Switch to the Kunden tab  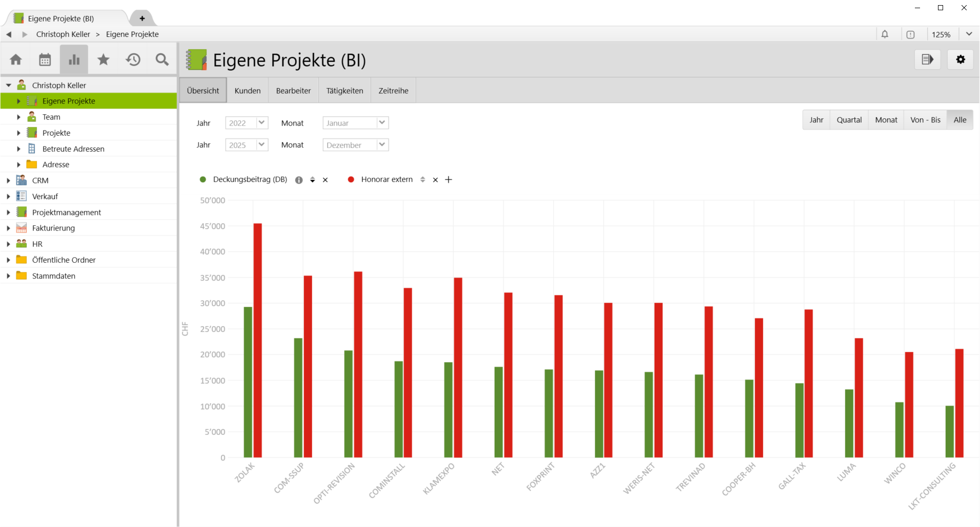click(x=248, y=90)
